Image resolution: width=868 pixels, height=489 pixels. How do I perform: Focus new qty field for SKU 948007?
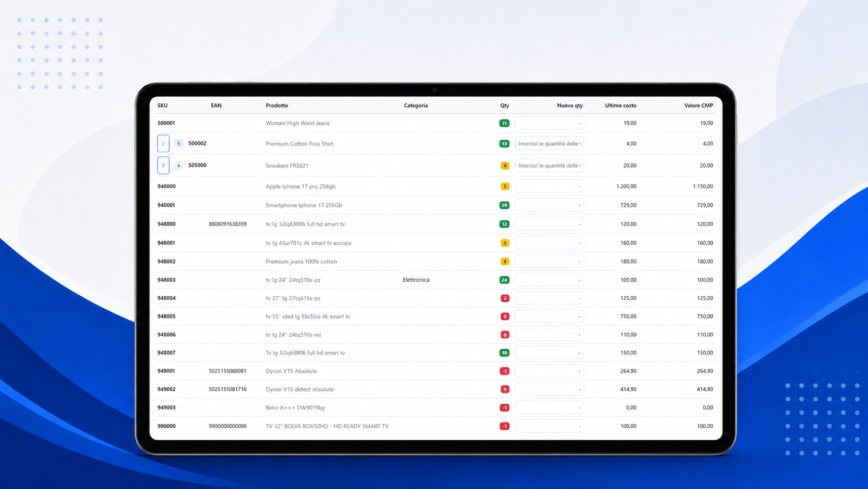[x=549, y=353]
